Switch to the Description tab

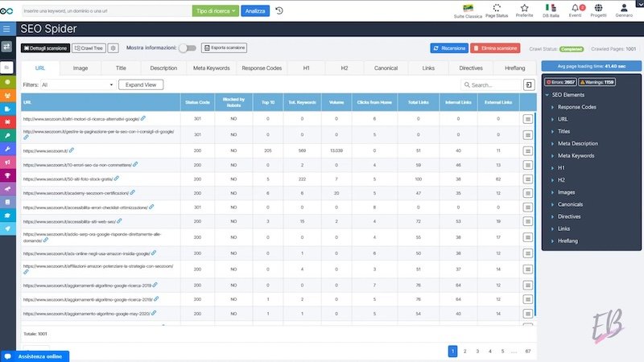163,68
